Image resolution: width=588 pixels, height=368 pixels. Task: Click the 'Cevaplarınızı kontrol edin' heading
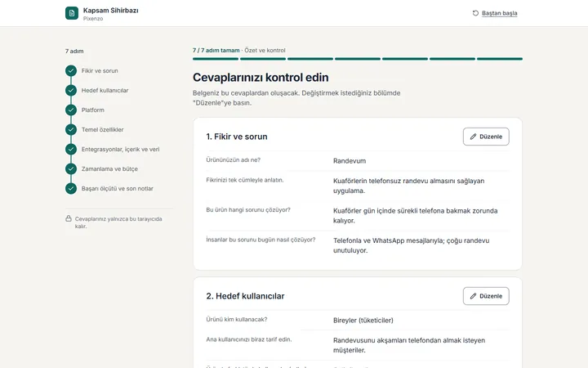pyautogui.click(x=261, y=78)
